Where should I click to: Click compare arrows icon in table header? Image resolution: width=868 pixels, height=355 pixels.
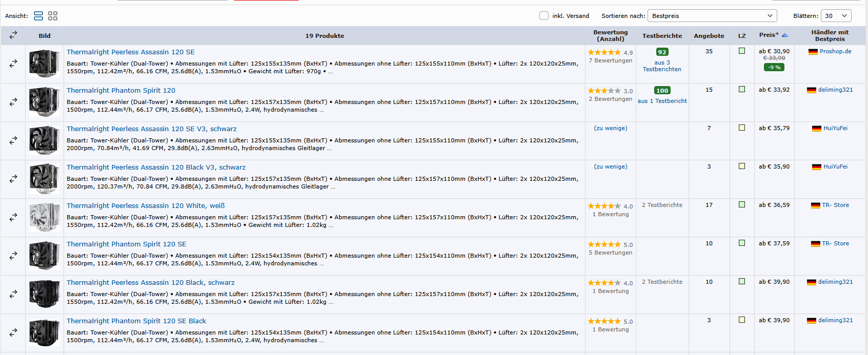point(13,35)
